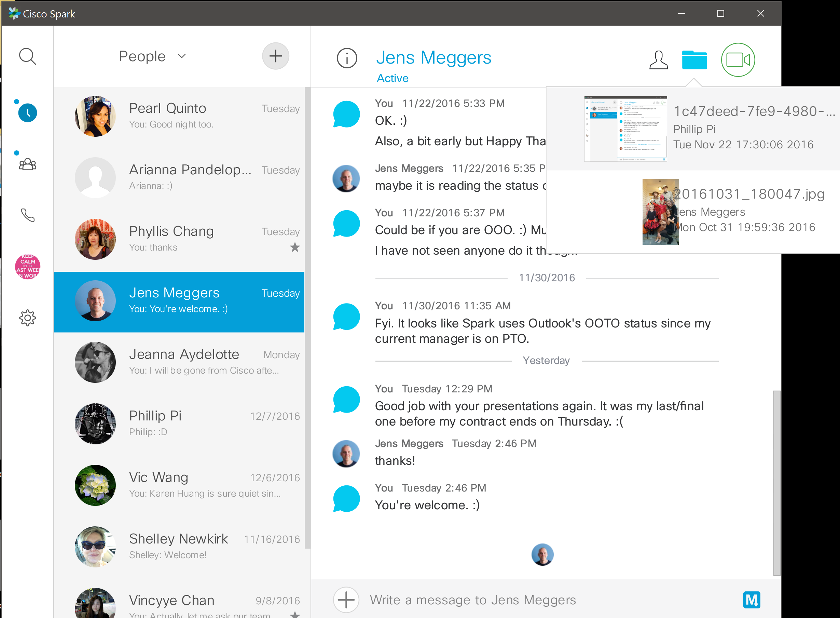This screenshot has height=618, width=840.
Task: Click the chat message area scrollbar
Action: pyautogui.click(x=777, y=483)
